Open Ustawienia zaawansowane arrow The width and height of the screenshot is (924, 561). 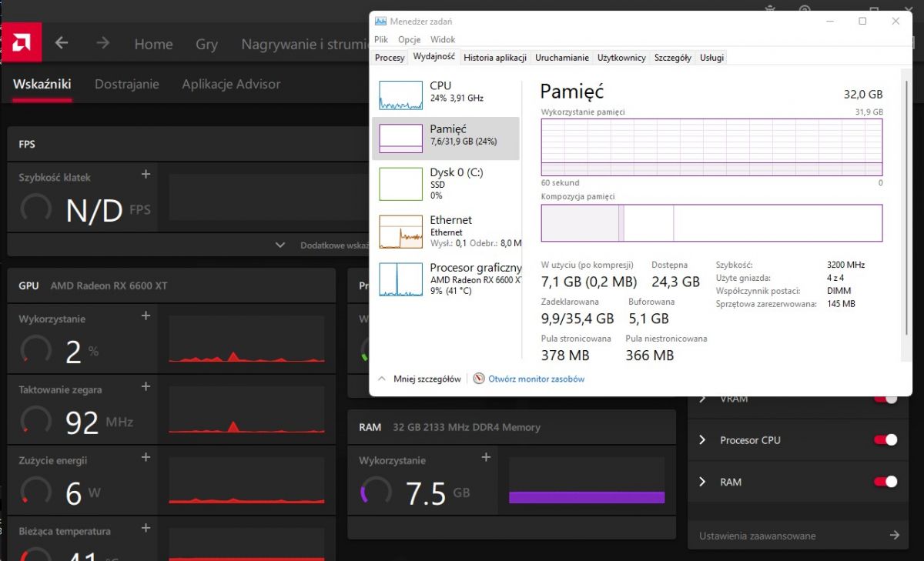894,536
